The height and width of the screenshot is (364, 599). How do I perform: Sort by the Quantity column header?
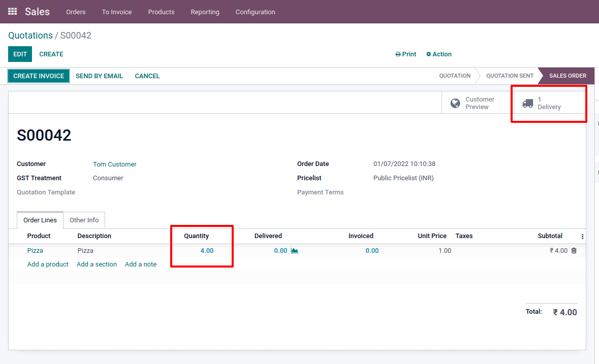[196, 236]
